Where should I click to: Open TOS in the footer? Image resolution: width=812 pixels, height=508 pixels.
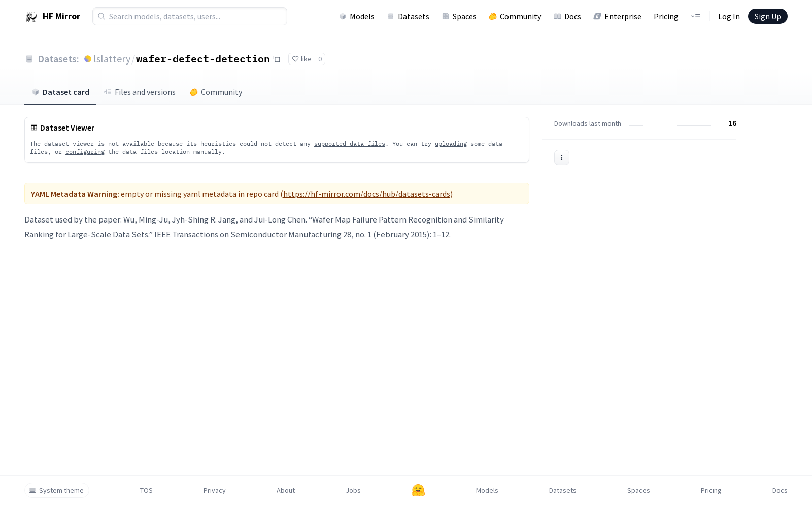point(146,490)
